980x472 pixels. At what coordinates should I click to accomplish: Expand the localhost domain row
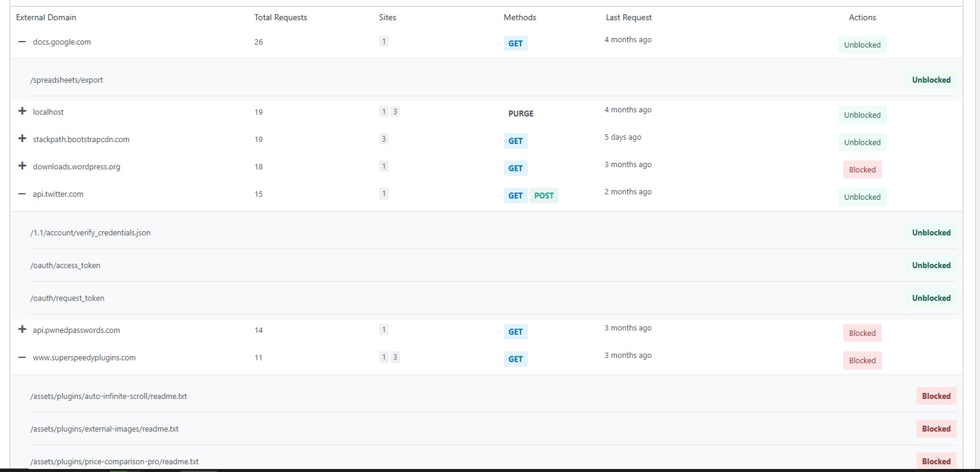(22, 112)
